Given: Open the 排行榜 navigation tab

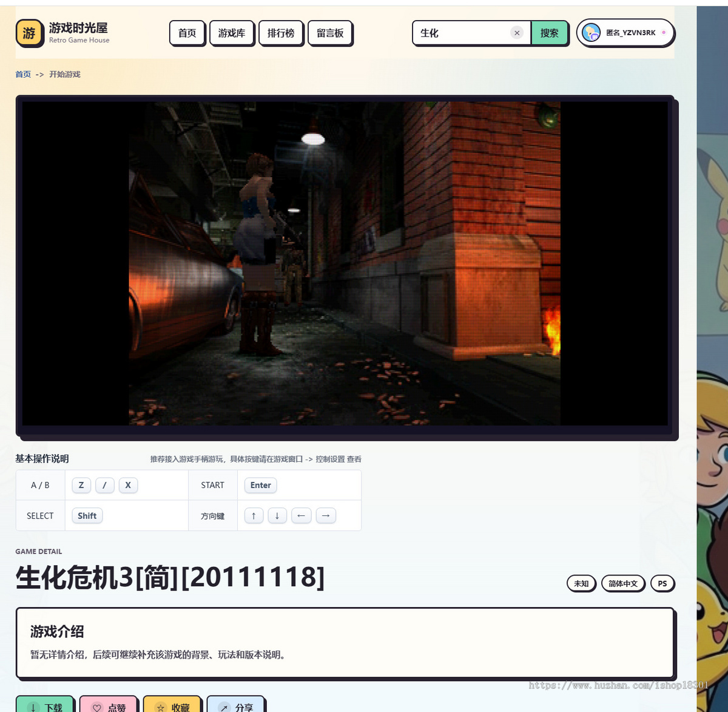Looking at the screenshot, I should pos(281,33).
